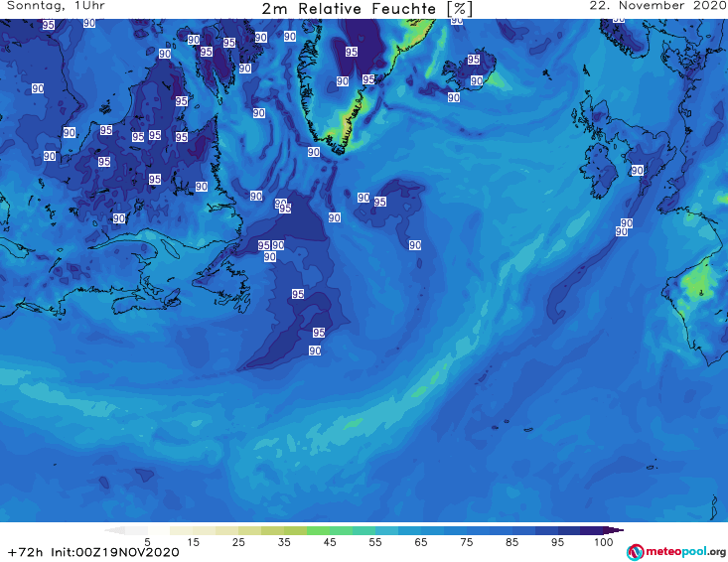Click the 95 label on Greenland's ice sheet
The width and height of the screenshot is (728, 562).
click(352, 52)
